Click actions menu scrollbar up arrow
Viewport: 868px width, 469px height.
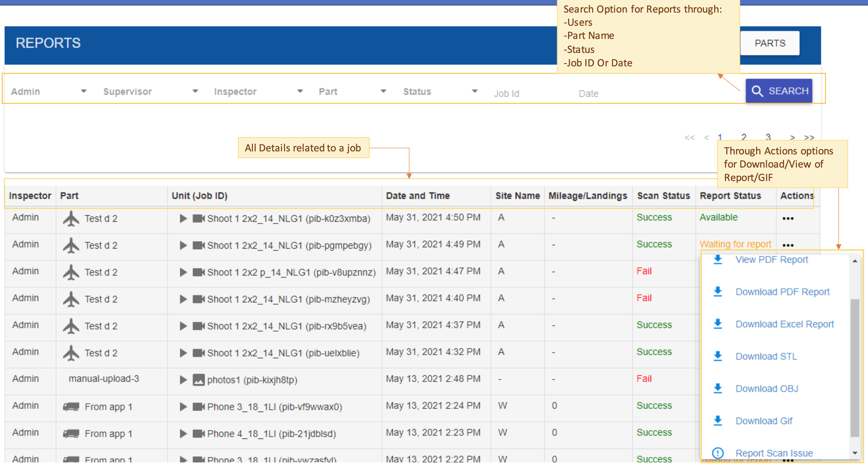855,261
